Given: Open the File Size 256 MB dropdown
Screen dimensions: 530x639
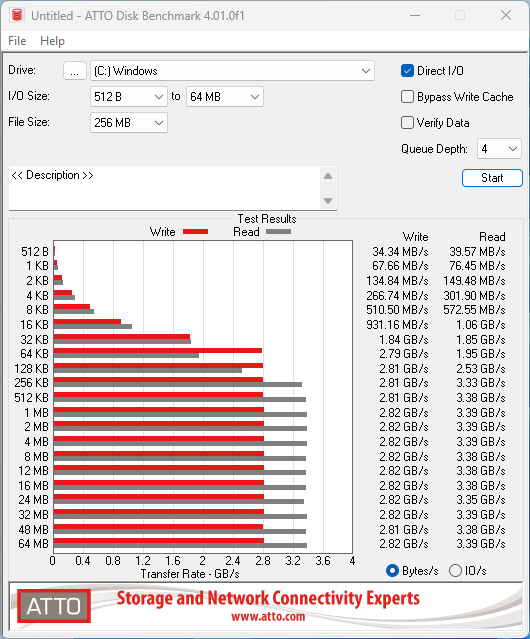Looking at the screenshot, I should tap(129, 123).
